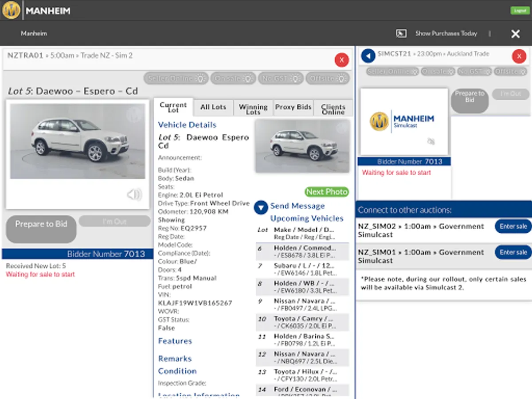This screenshot has width=532, height=399.
Task: Expand the Remarks section
Action: 175,359
